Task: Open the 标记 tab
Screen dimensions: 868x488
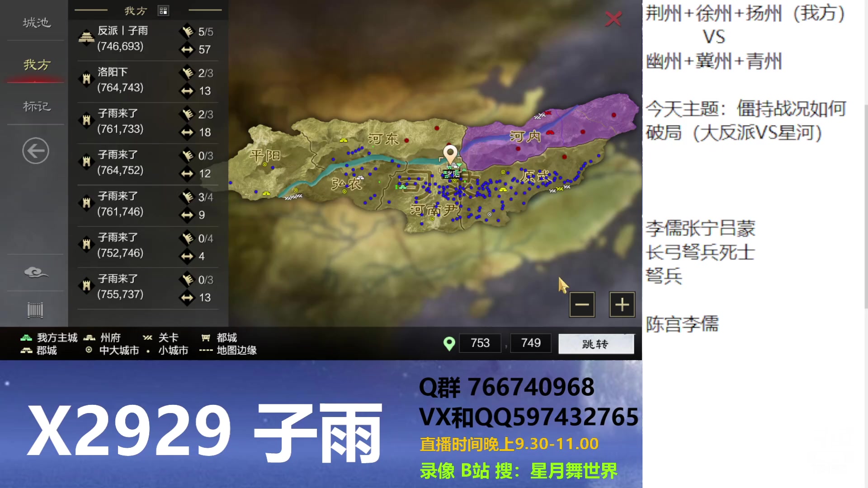Action: point(36,106)
